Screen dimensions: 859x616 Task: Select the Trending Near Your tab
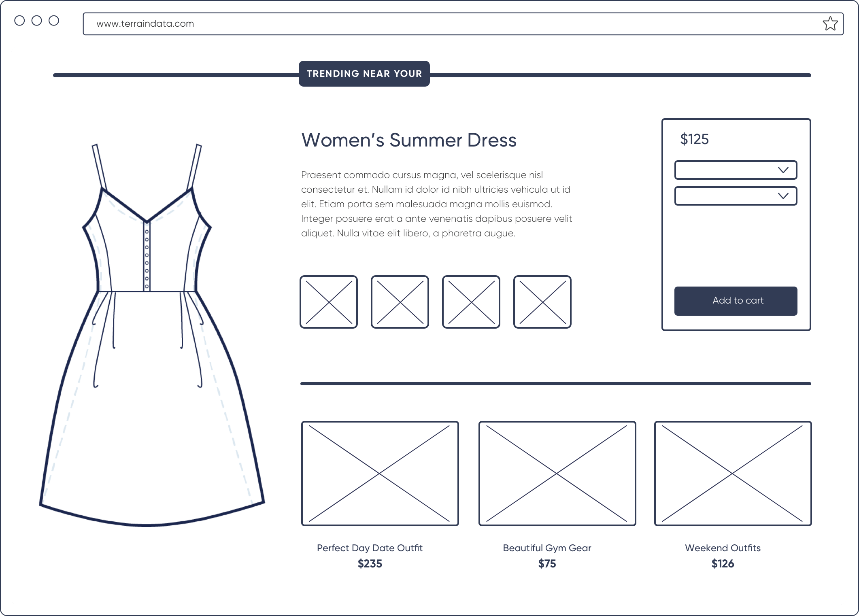pyautogui.click(x=364, y=74)
